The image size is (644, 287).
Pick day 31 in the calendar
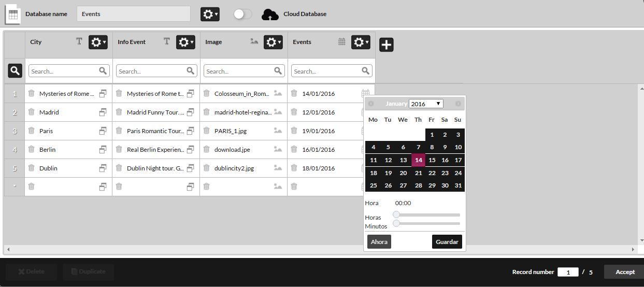pos(458,185)
